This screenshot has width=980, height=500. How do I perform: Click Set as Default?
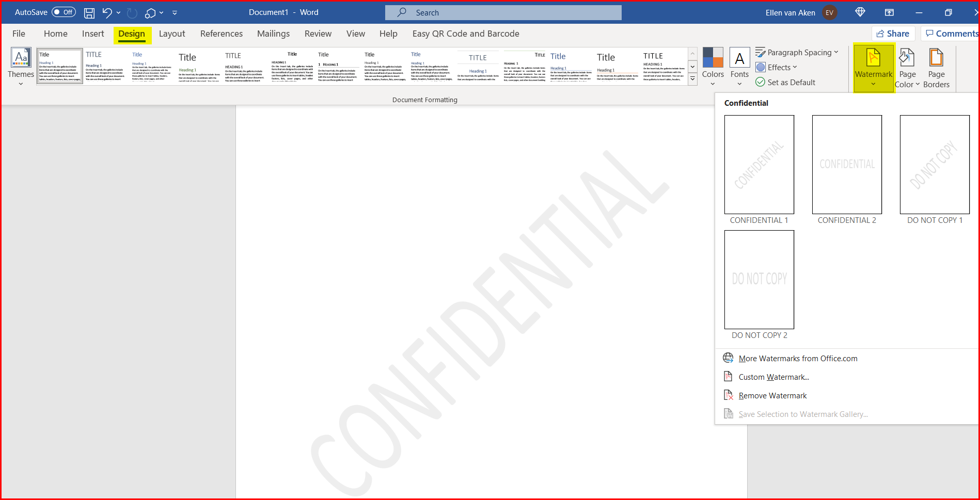[x=785, y=82]
